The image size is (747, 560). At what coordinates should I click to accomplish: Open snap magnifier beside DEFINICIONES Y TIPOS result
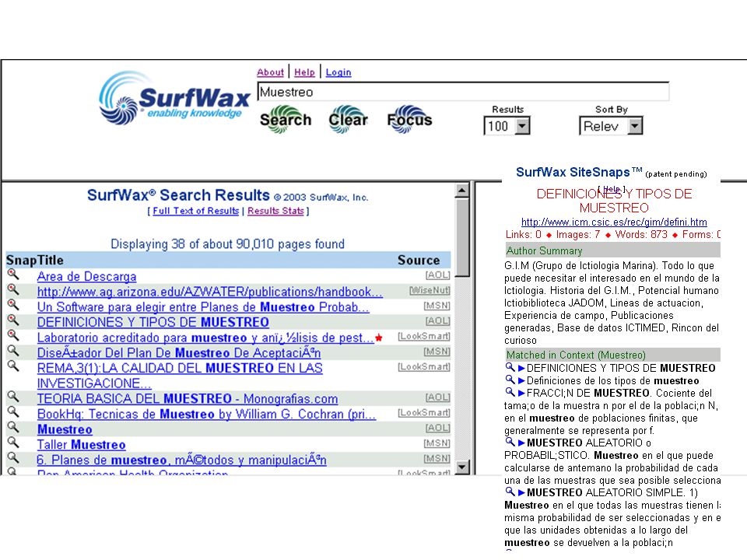(13, 320)
